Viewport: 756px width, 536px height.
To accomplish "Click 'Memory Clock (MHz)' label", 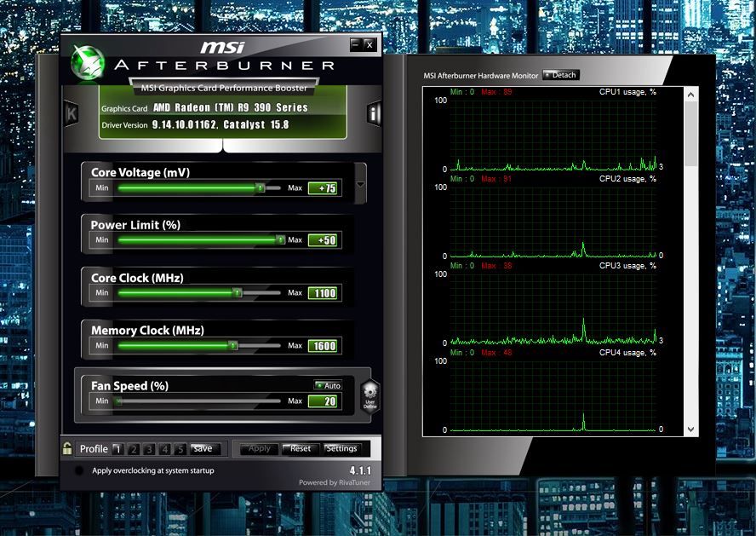I will [x=147, y=331].
